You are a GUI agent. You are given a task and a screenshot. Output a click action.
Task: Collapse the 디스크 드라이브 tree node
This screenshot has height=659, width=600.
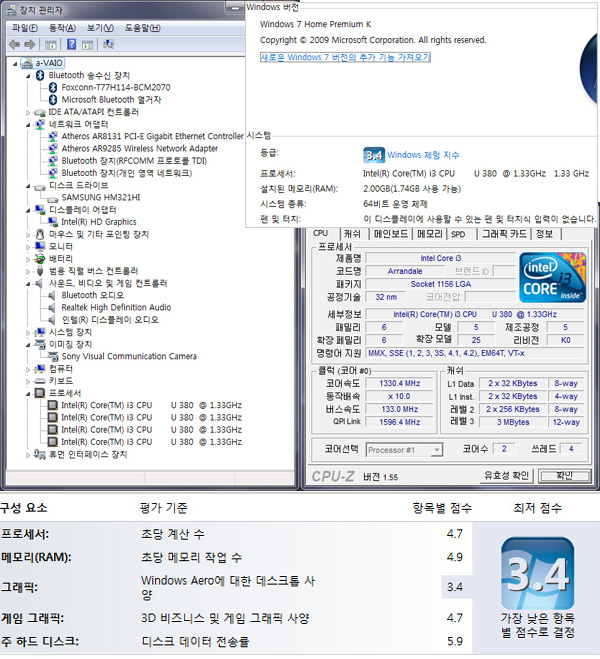click(x=28, y=186)
